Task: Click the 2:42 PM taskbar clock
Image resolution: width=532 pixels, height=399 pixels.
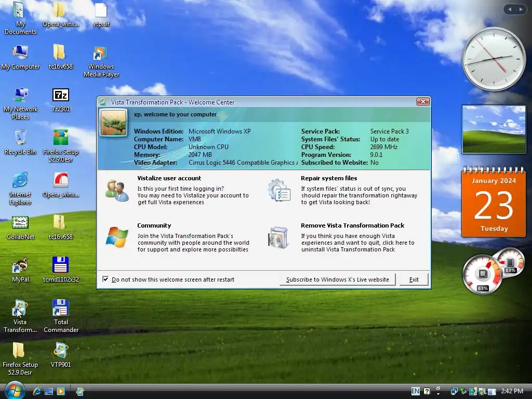Action: [512, 391]
